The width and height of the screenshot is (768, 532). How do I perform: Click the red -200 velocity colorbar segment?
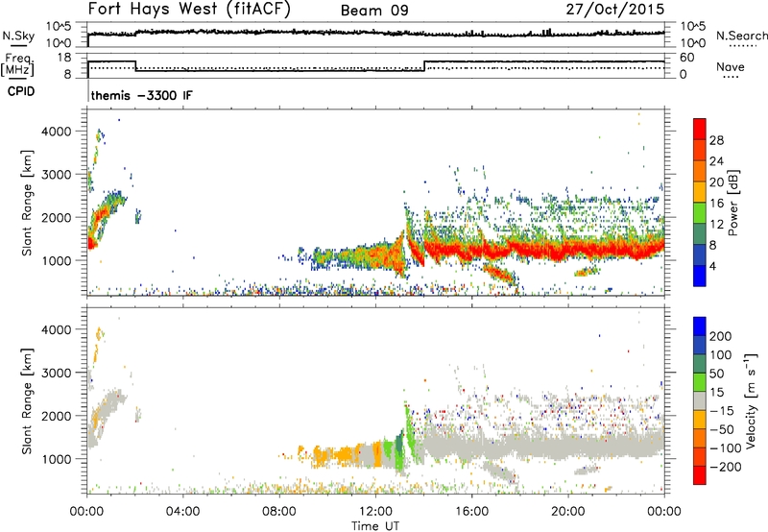coord(700,475)
